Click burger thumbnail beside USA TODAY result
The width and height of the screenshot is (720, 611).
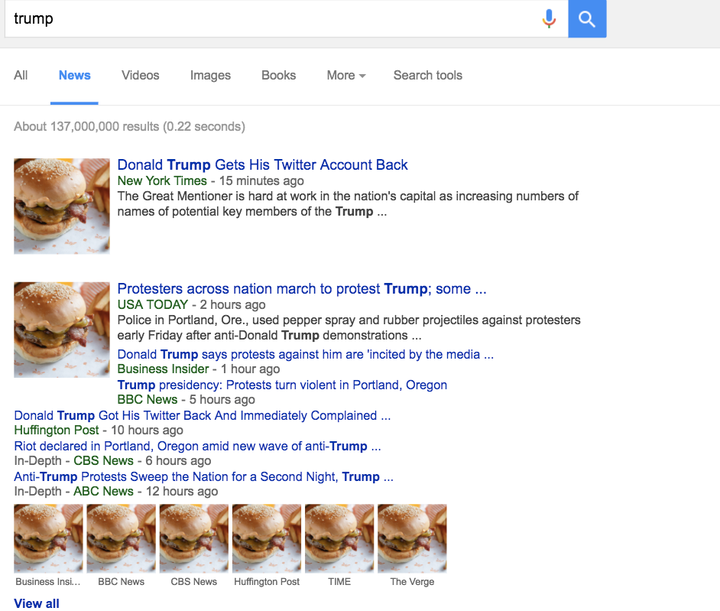(62, 330)
